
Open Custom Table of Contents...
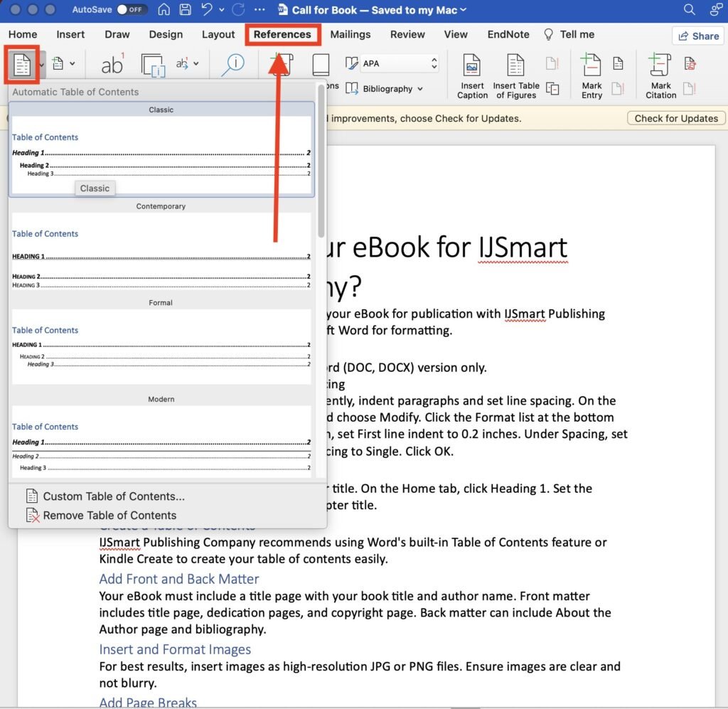(114, 496)
